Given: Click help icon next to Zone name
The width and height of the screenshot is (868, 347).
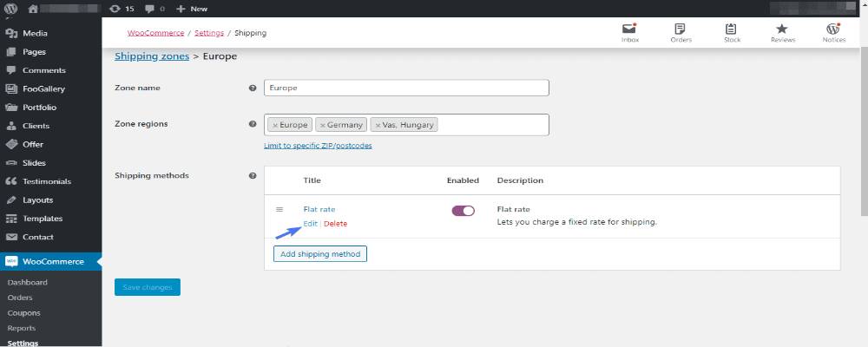Looking at the screenshot, I should 253,88.
